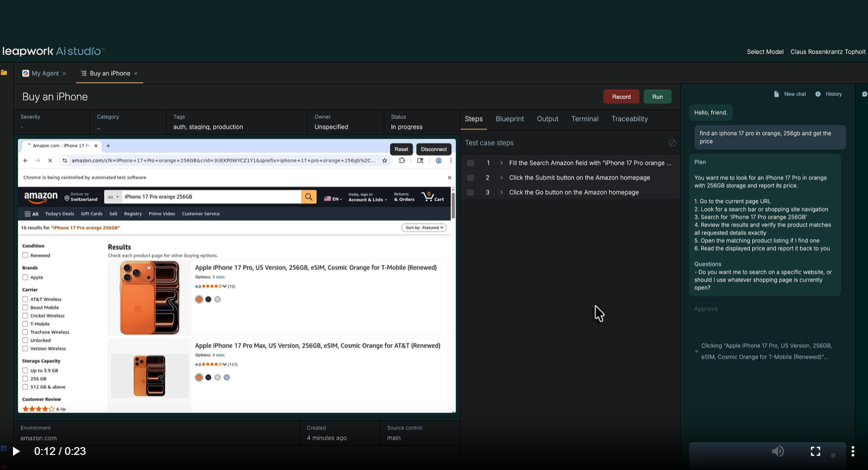Enter fullscreen video mode
The height and width of the screenshot is (470, 868).
815,451
